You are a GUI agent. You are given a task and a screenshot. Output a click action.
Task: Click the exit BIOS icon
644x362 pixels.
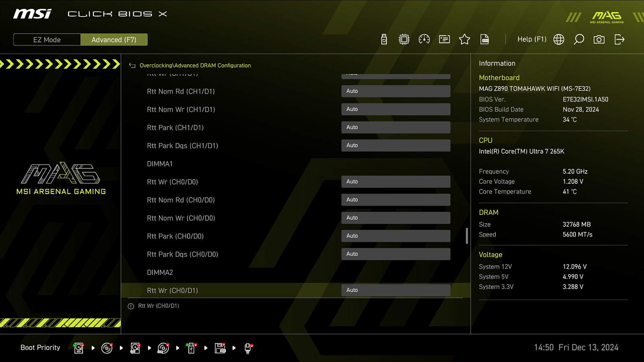click(x=619, y=39)
